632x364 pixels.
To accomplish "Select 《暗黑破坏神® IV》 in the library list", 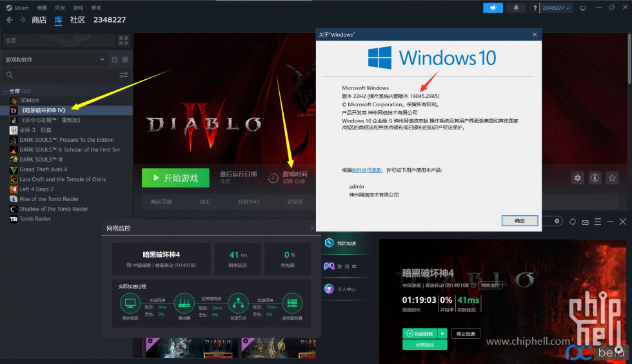I will [66, 110].
